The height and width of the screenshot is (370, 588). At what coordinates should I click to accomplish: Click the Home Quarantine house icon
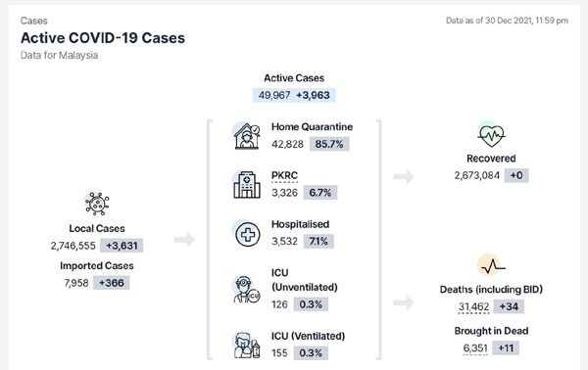[247, 136]
